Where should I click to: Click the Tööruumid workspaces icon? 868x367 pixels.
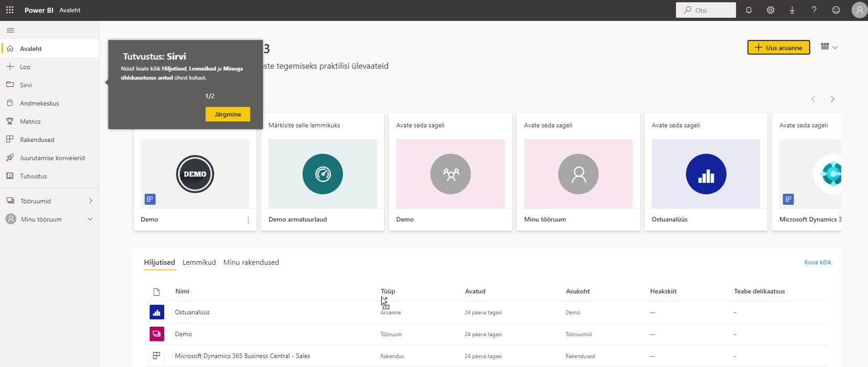tap(10, 201)
